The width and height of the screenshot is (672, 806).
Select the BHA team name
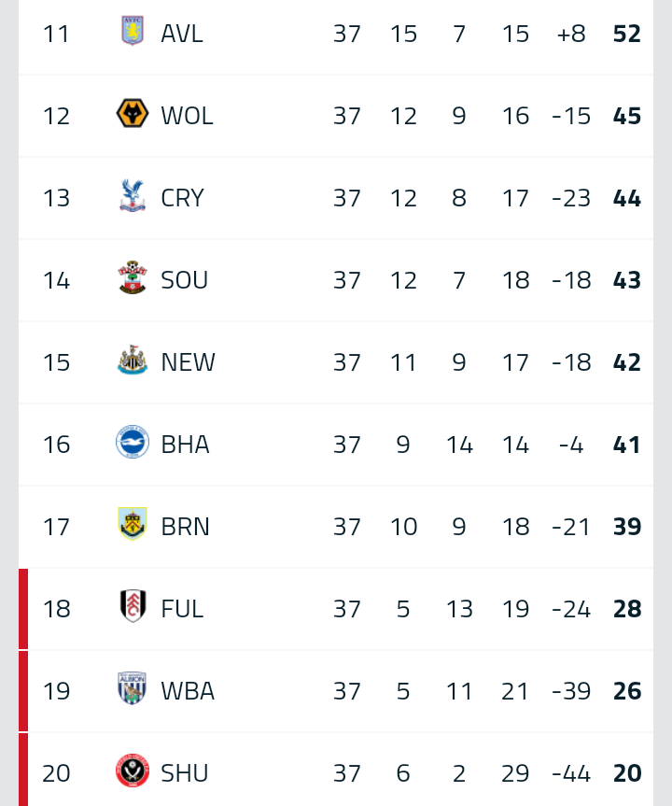185,445
